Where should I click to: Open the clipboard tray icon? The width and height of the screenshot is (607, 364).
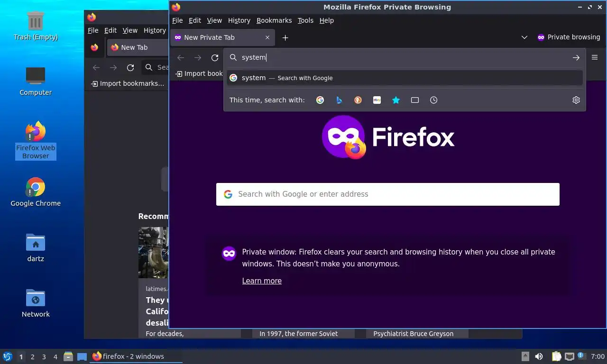pyautogui.click(x=556, y=356)
